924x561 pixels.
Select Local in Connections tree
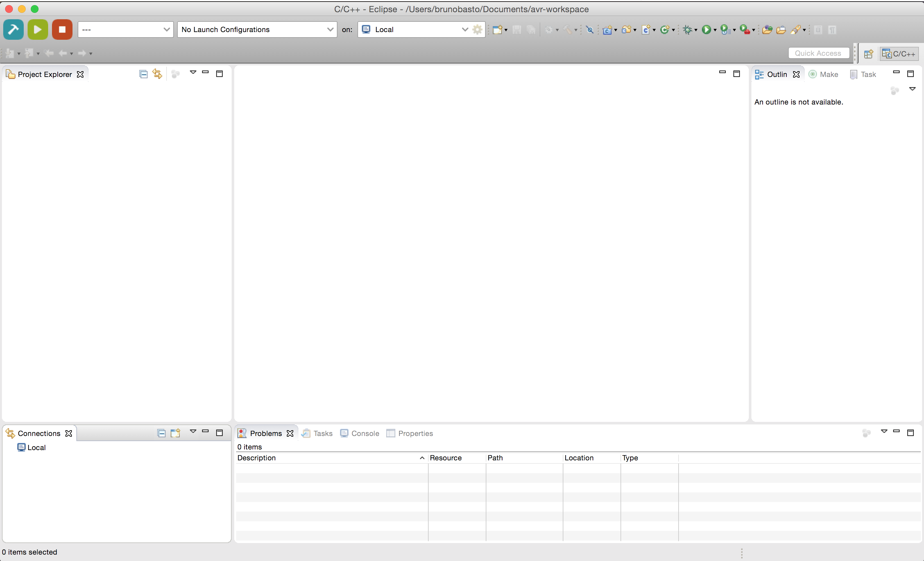point(31,448)
